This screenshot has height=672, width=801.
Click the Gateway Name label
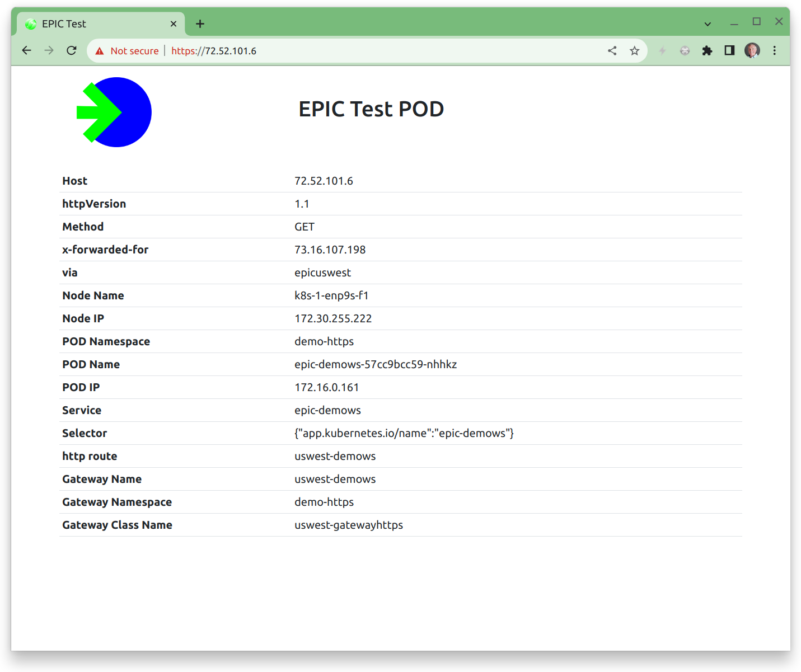[102, 479]
